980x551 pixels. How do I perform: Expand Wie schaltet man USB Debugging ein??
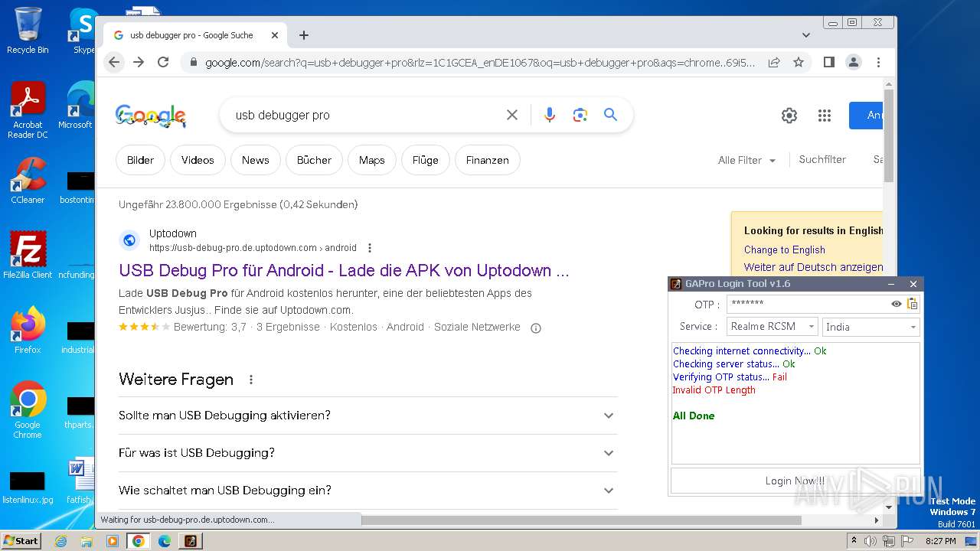click(x=367, y=491)
